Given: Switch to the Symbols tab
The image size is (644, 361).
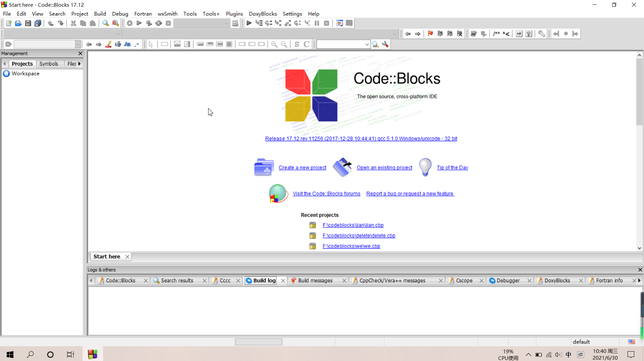Looking at the screenshot, I should coord(49,64).
